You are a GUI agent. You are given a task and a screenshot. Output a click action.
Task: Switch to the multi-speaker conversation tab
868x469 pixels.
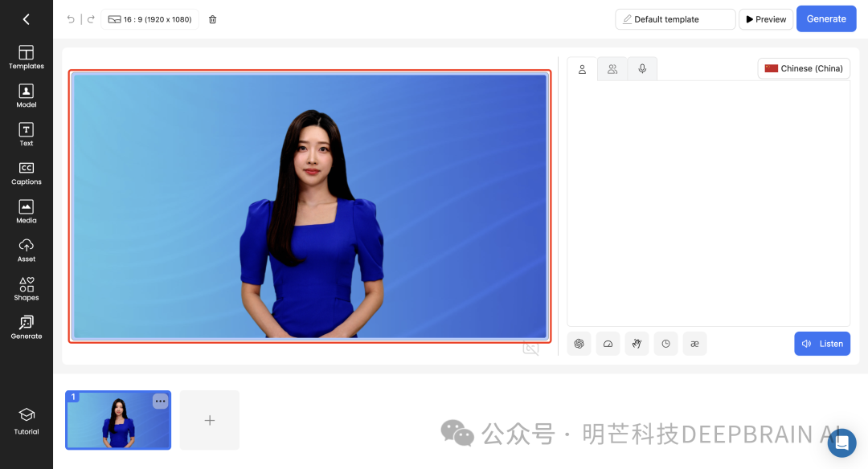[612, 69]
